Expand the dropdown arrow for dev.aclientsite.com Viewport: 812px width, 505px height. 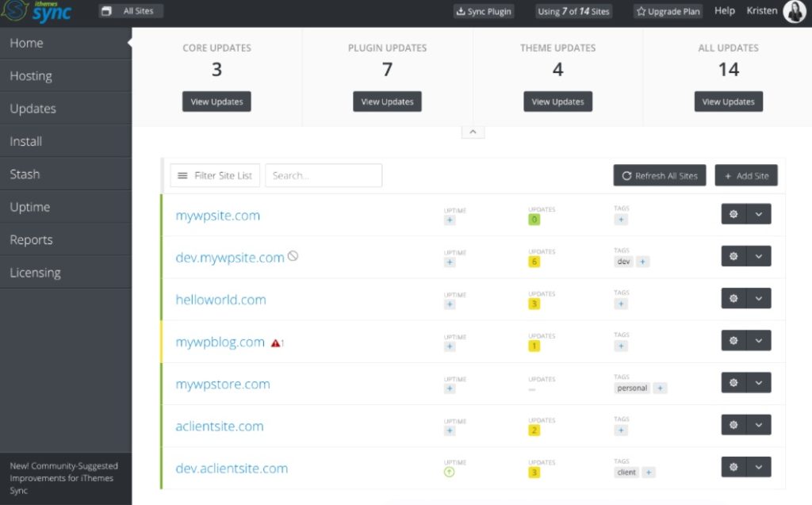(759, 468)
